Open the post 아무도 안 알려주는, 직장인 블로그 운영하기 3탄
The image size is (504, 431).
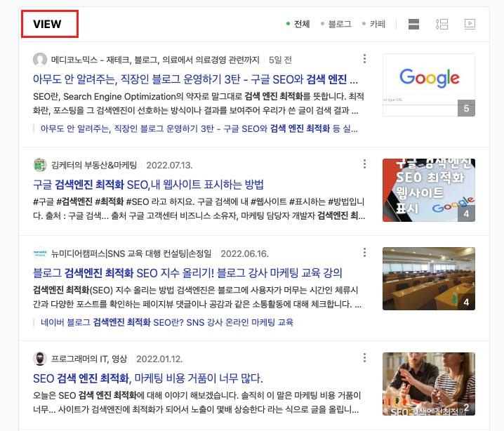click(x=195, y=79)
